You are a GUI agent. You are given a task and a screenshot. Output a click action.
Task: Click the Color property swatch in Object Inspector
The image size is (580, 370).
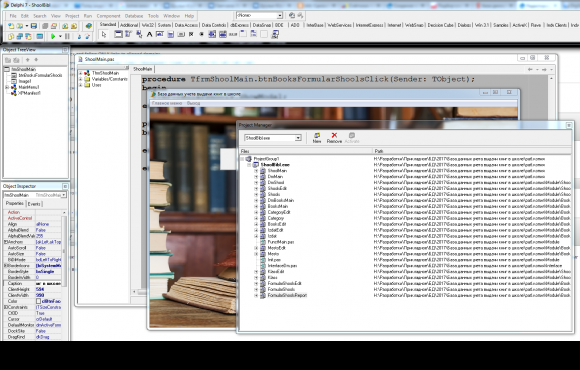coord(38,301)
